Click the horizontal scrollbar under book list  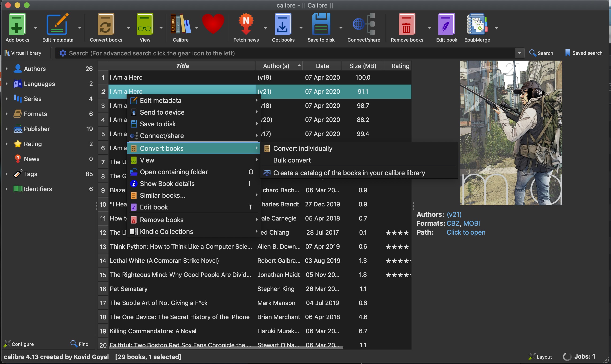pyautogui.click(x=226, y=347)
